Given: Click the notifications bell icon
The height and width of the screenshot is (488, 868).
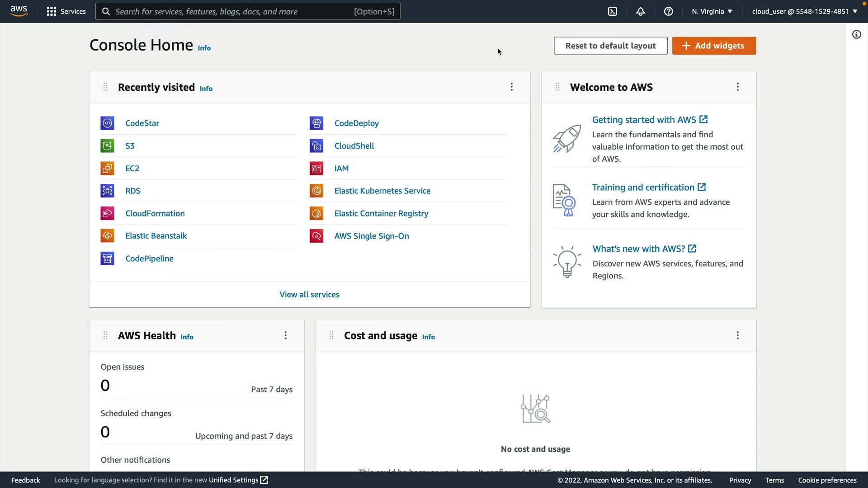Looking at the screenshot, I should tap(640, 11).
